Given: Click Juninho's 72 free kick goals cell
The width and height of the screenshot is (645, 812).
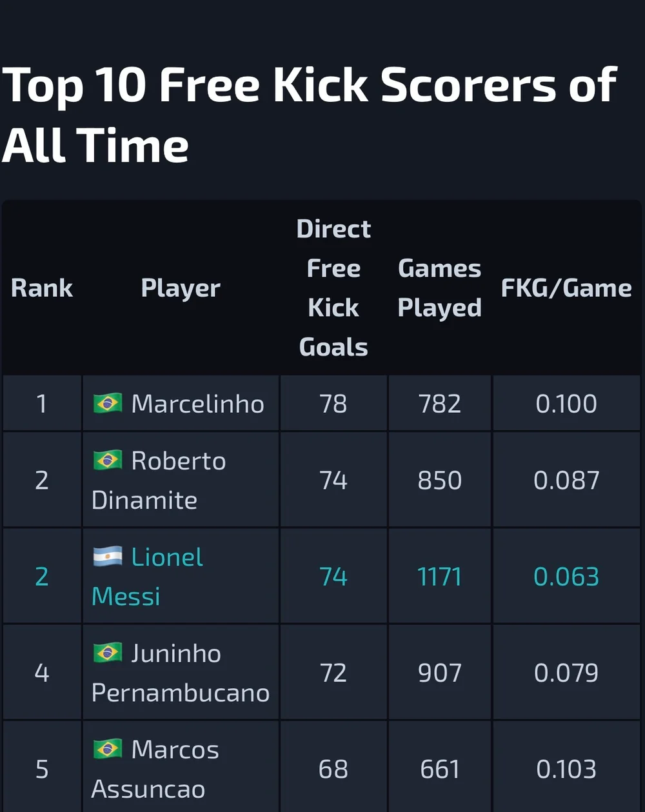Looking at the screenshot, I should click(333, 672).
